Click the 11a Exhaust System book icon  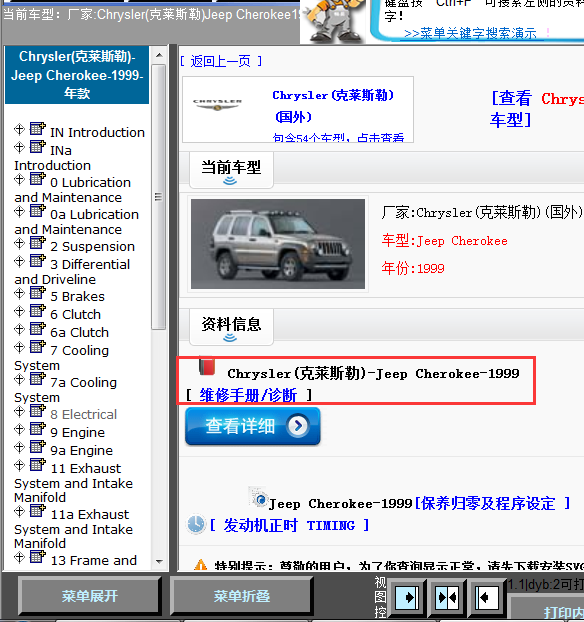pos(38,511)
